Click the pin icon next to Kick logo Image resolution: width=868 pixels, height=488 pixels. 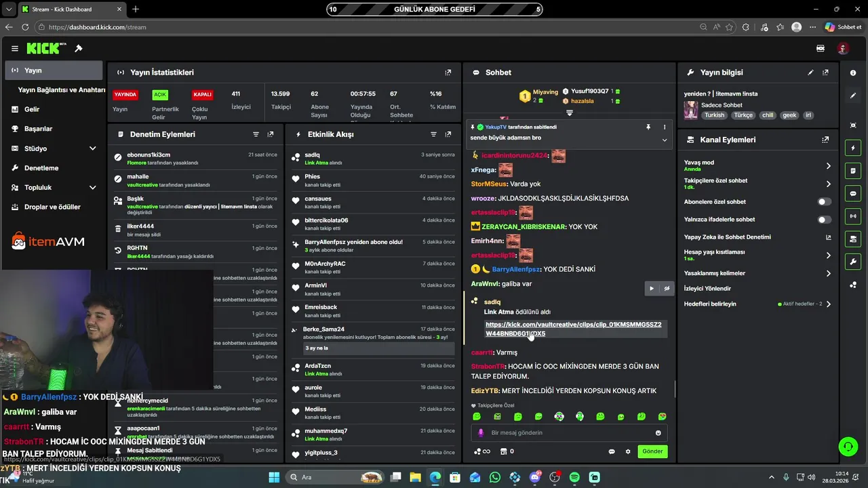coord(79,49)
